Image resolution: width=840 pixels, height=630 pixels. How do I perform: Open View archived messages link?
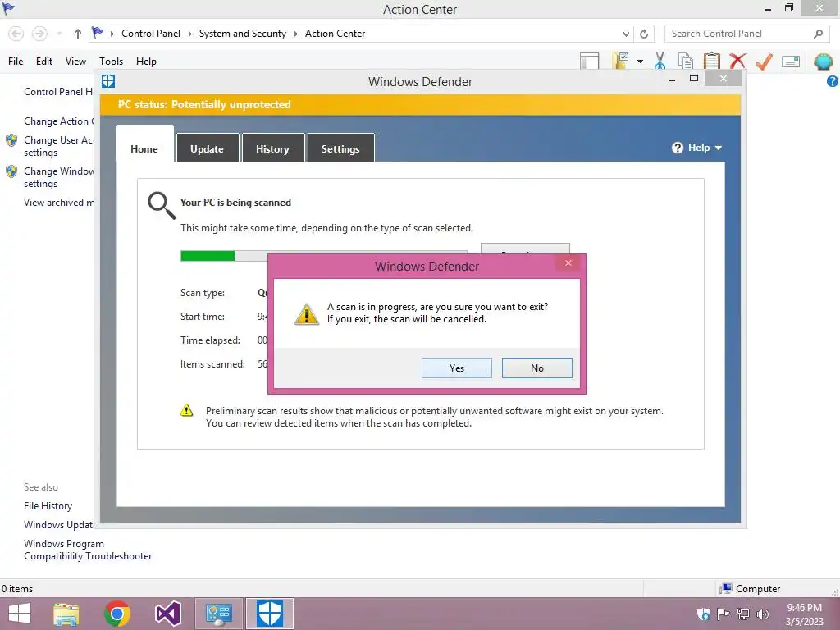pos(58,203)
